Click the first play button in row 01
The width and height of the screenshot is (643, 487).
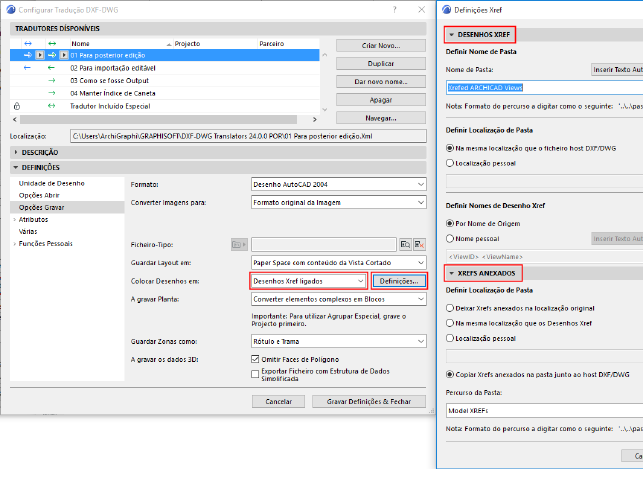click(x=40, y=55)
